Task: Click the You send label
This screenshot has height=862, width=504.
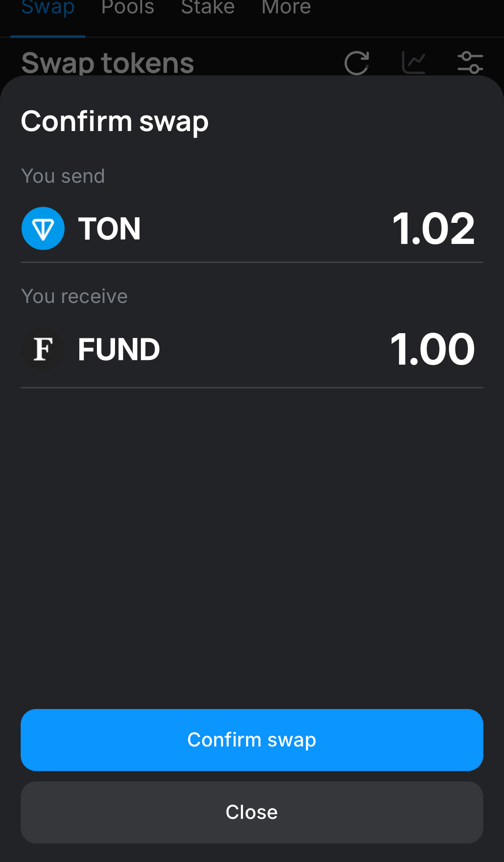Action: (x=63, y=176)
